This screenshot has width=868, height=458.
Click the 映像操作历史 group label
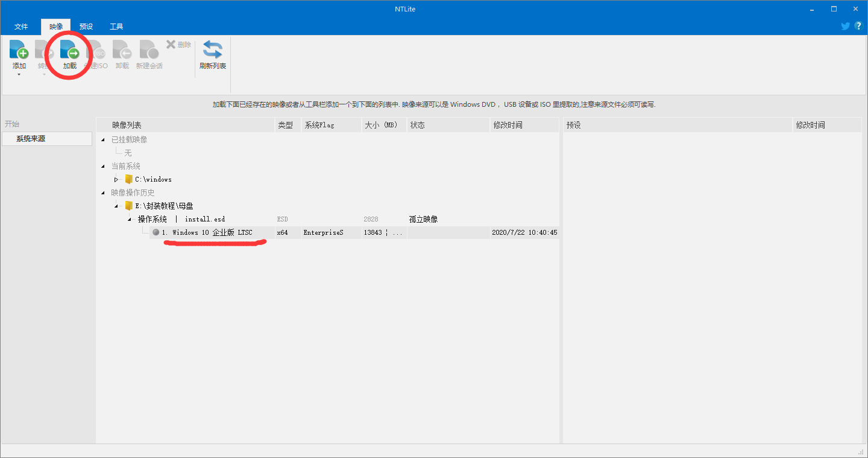(x=133, y=192)
